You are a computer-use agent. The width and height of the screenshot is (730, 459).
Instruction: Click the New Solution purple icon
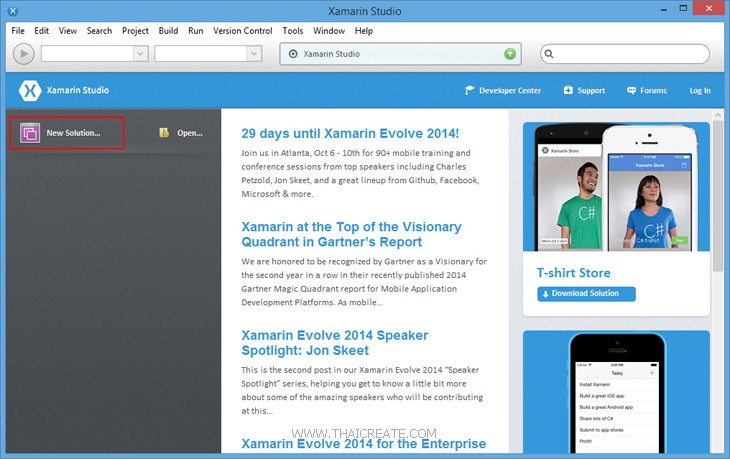coord(30,133)
